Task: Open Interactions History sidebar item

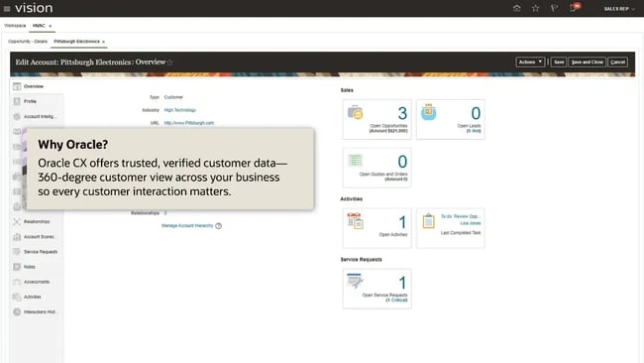Action: tap(40, 311)
